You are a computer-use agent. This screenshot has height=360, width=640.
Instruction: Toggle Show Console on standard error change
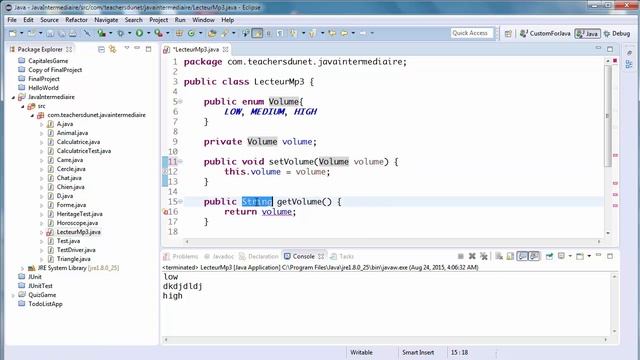pos(534,256)
